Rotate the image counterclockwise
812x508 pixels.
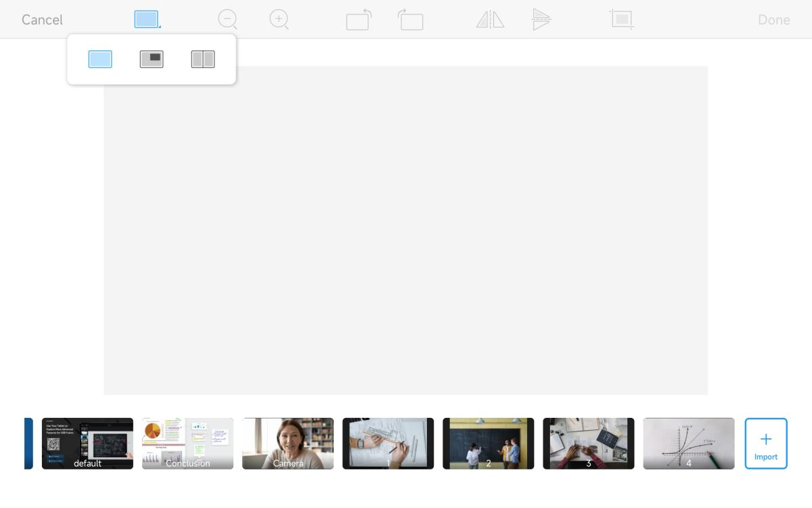coord(410,20)
